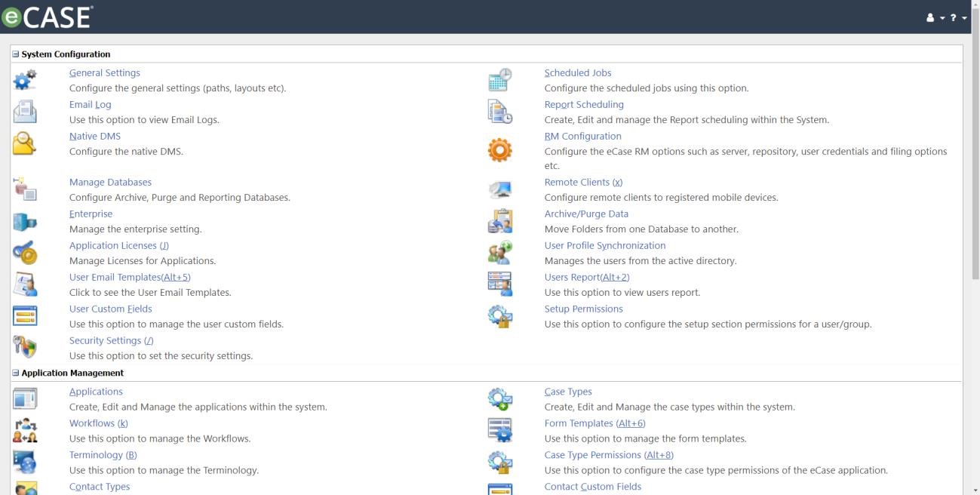Image resolution: width=980 pixels, height=495 pixels.
Task: Click the Contact Custom Fields icon
Action: [x=500, y=489]
